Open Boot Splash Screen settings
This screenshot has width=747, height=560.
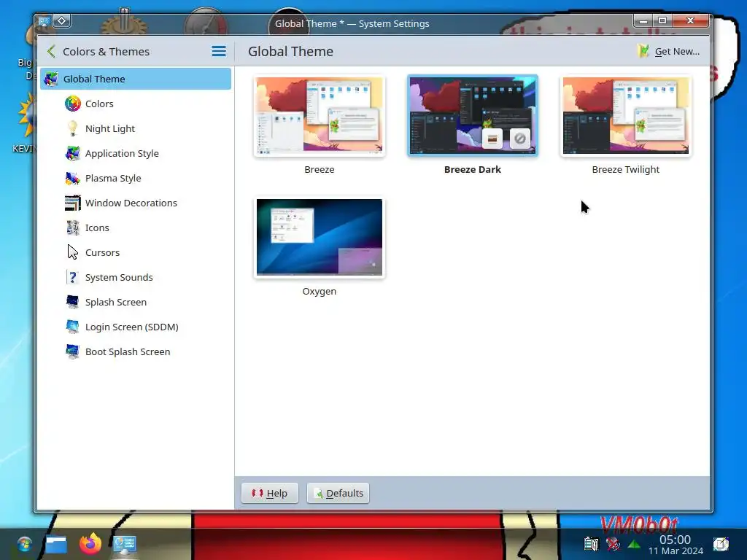click(135, 351)
